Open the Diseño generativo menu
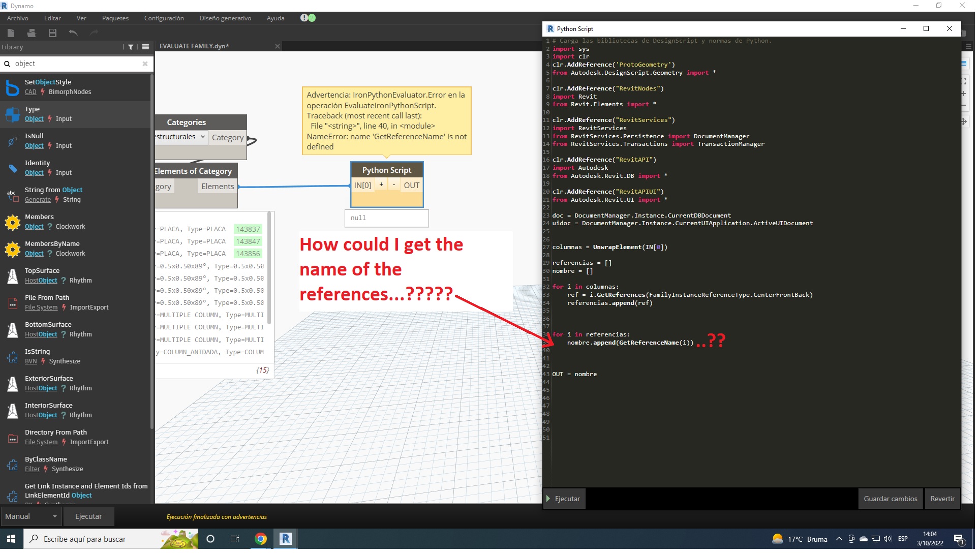 [x=226, y=18]
